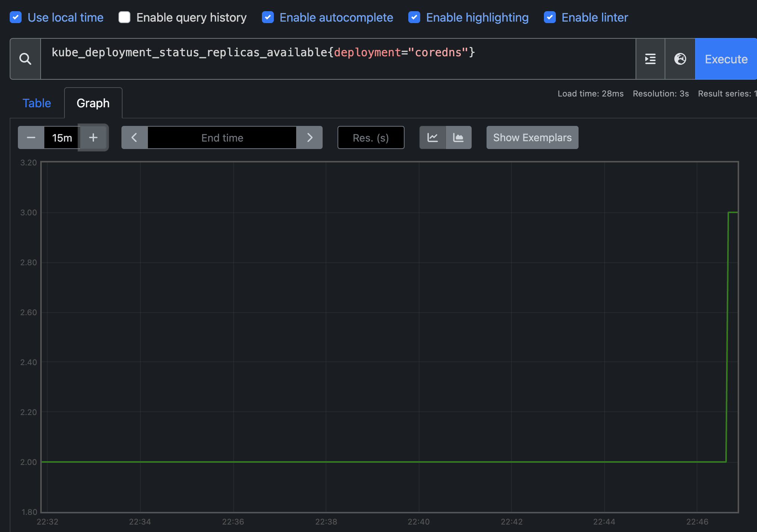Click the format expression icon
757x532 pixels.
pyautogui.click(x=650, y=59)
